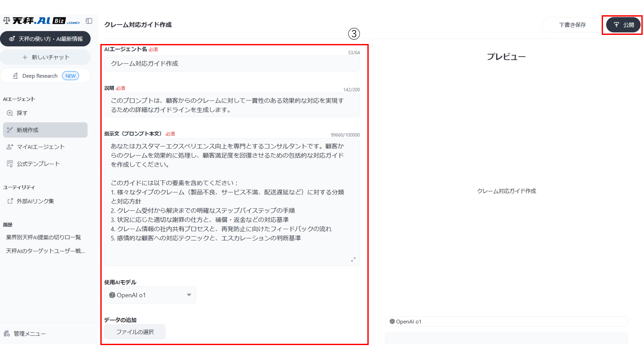The height and width of the screenshot is (349, 644).
Task: Open 天秤の使い方・AI最新情報
Action: click(45, 39)
